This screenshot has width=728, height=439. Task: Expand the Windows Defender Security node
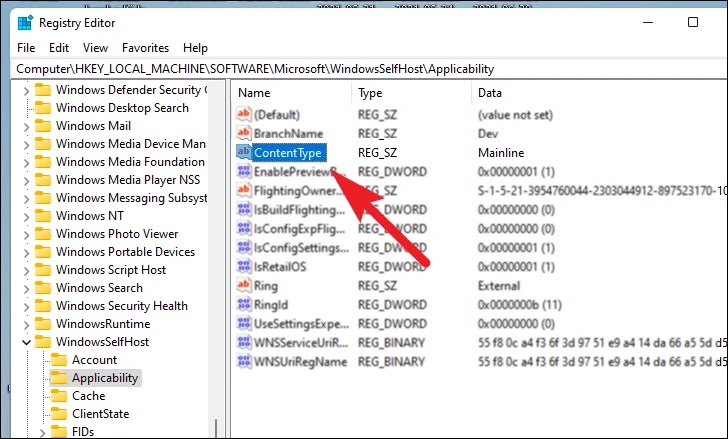pos(26,90)
